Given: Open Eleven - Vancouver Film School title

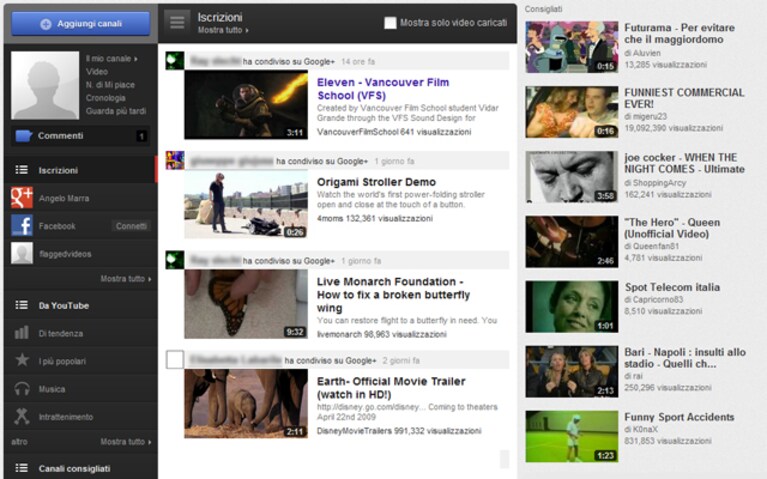Looking at the screenshot, I should pyautogui.click(x=383, y=89).
